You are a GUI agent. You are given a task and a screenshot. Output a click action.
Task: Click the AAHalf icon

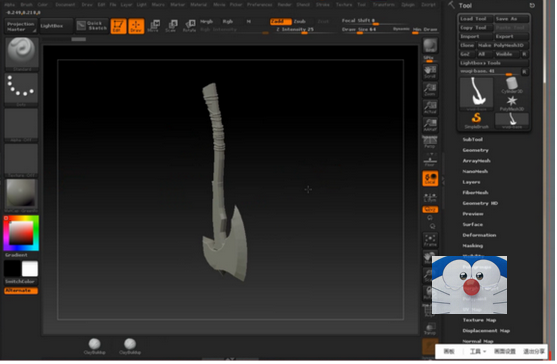point(430,125)
